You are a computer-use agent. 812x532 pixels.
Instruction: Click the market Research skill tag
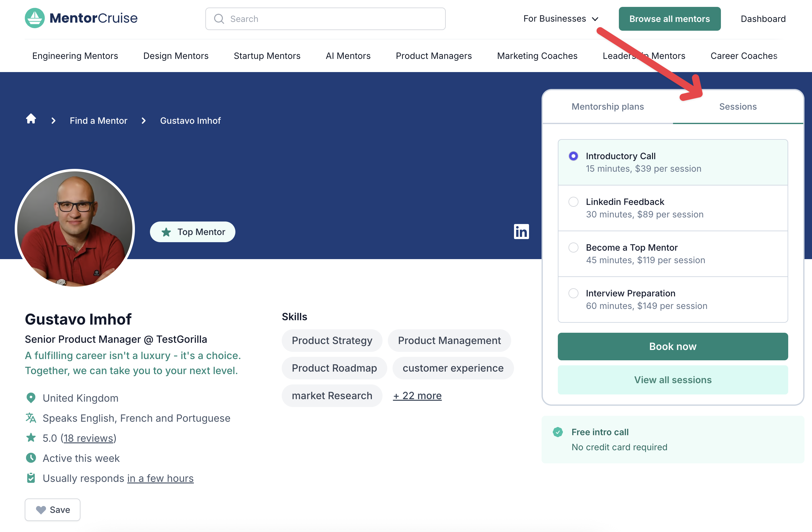[332, 395]
